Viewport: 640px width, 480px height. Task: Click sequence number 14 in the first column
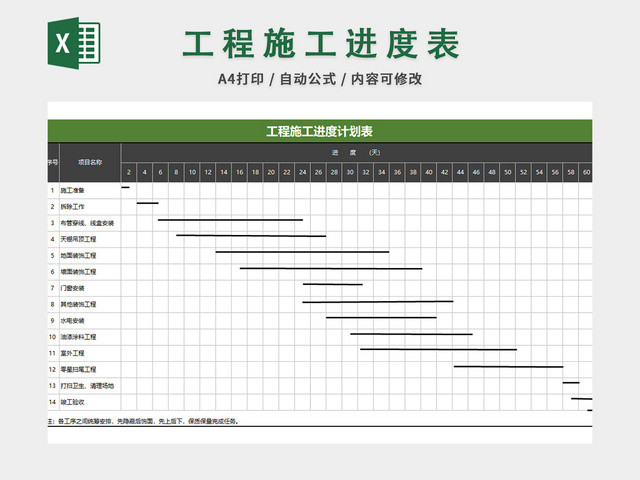pos(52,402)
